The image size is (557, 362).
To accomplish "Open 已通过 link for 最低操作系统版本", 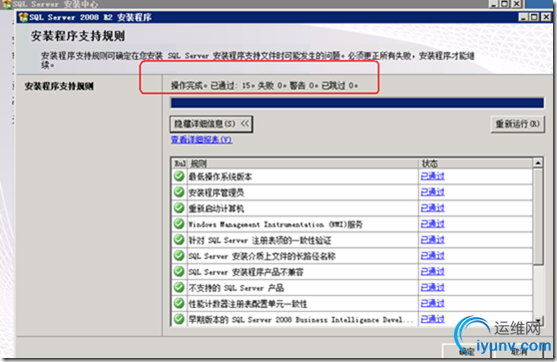I will [x=432, y=176].
